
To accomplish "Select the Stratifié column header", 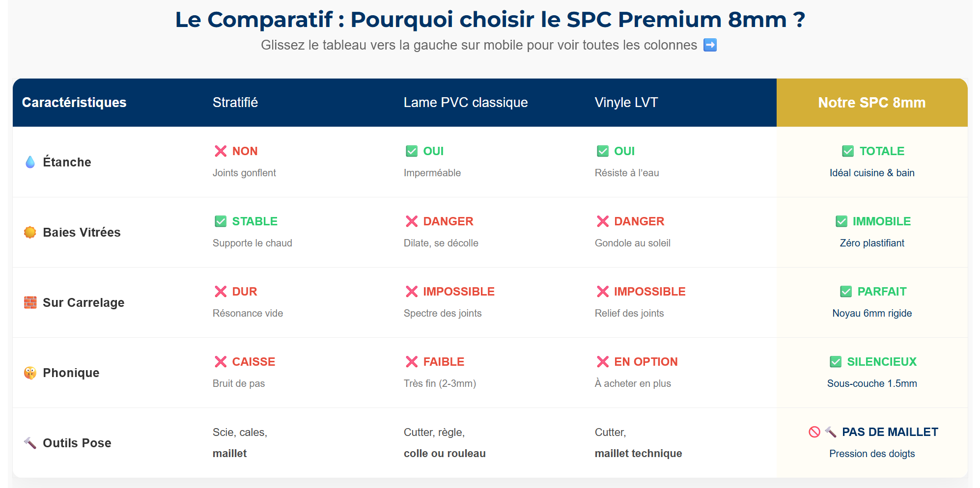I will pos(235,103).
